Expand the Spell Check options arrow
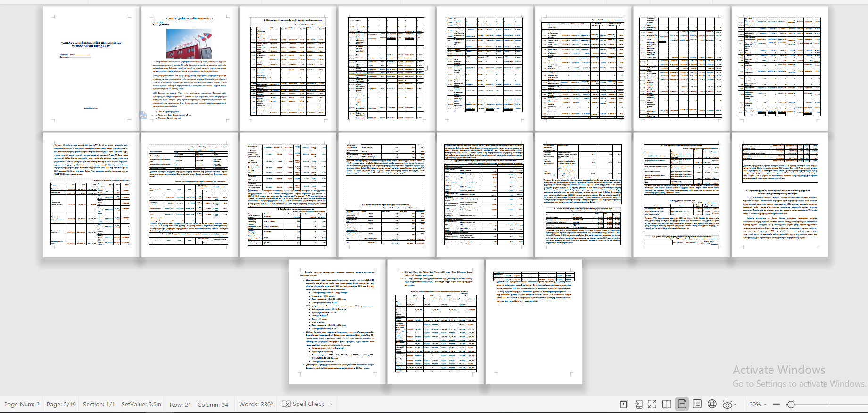 331,404
